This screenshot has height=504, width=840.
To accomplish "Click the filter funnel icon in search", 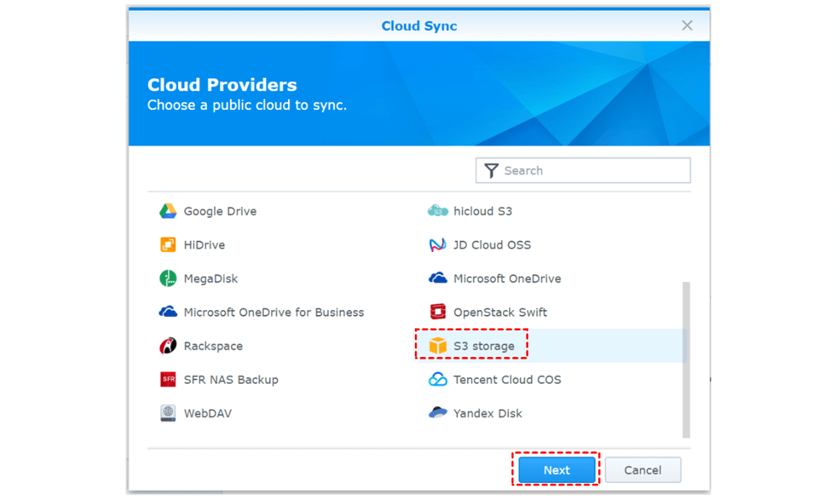I will click(491, 171).
